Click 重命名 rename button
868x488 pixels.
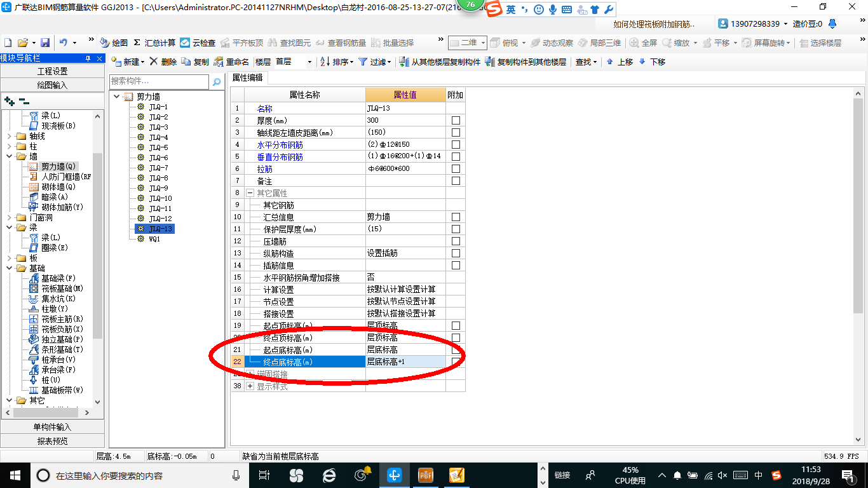click(x=231, y=62)
